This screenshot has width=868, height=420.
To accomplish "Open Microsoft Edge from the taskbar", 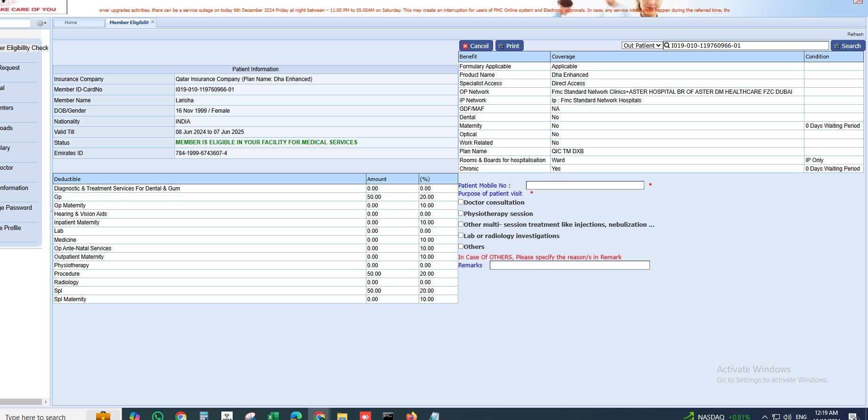I will tap(296, 416).
